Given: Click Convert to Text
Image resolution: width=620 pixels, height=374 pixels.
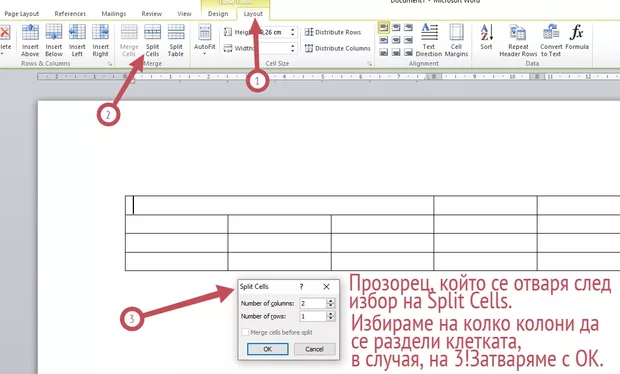Looking at the screenshot, I should (551, 40).
